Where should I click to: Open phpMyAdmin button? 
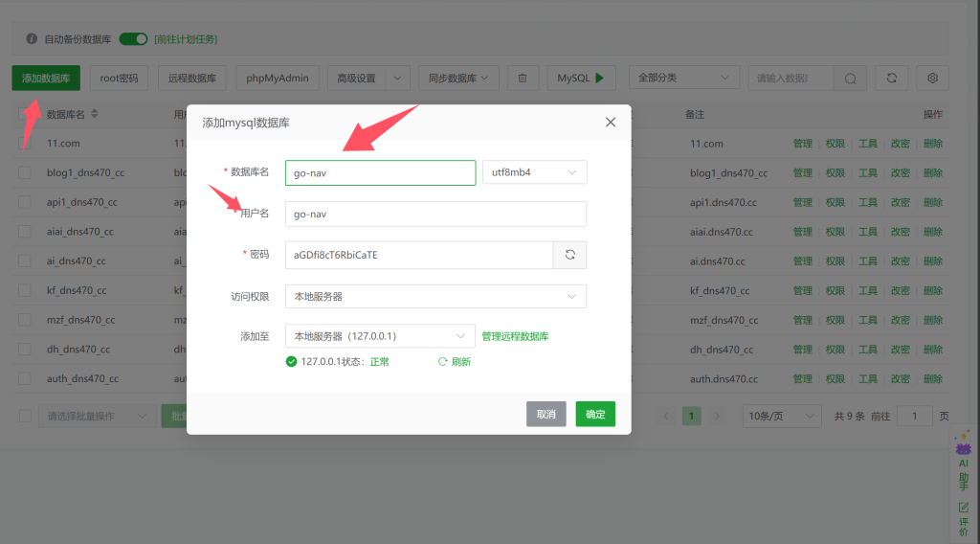tap(278, 79)
